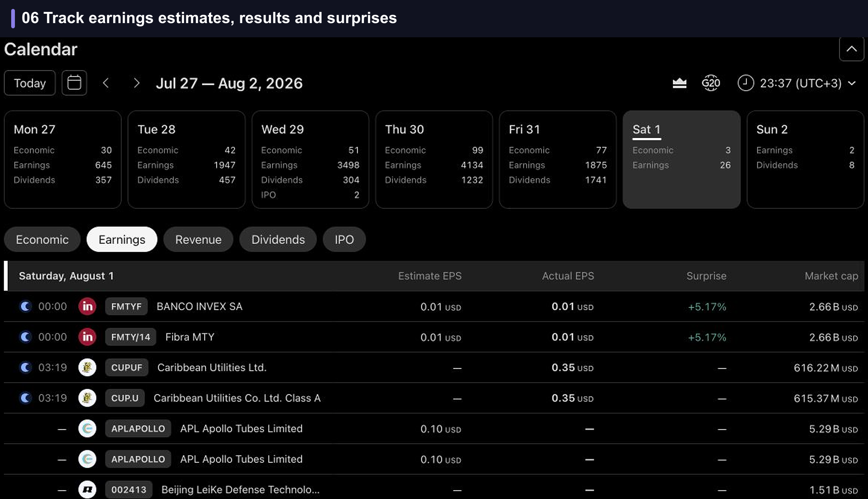Select the Tue 28 day card
868x499 pixels.
coord(186,159)
